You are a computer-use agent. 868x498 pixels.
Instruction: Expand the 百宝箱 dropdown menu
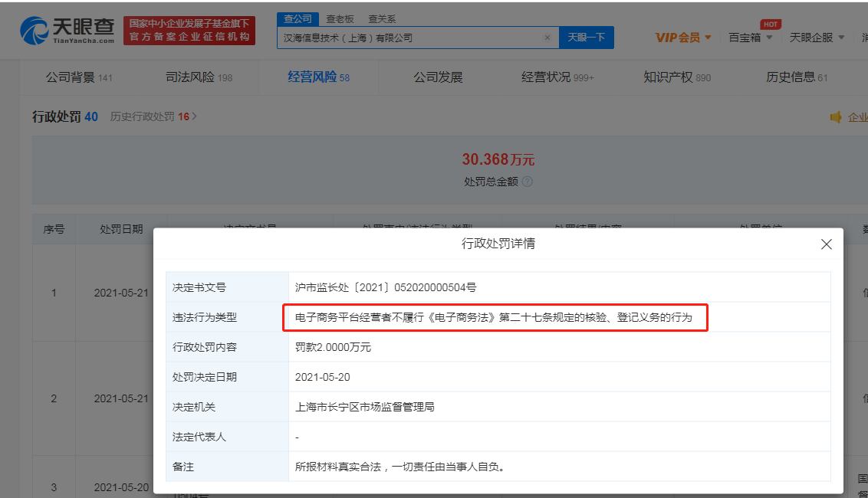pyautogui.click(x=750, y=38)
